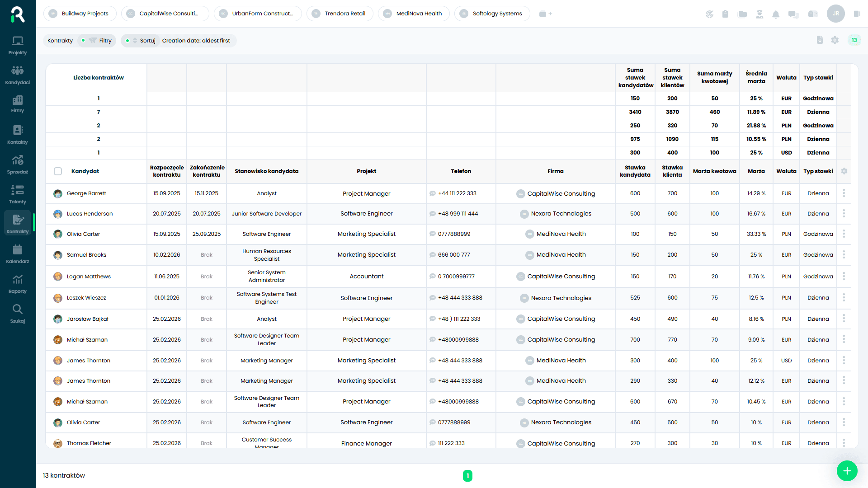Click the add new contract plus button
The height and width of the screenshot is (488, 868).
847,471
